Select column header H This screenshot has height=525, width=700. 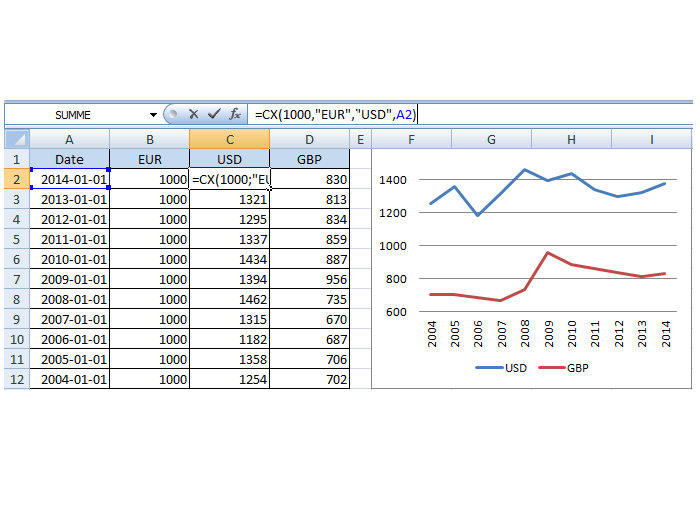570,140
